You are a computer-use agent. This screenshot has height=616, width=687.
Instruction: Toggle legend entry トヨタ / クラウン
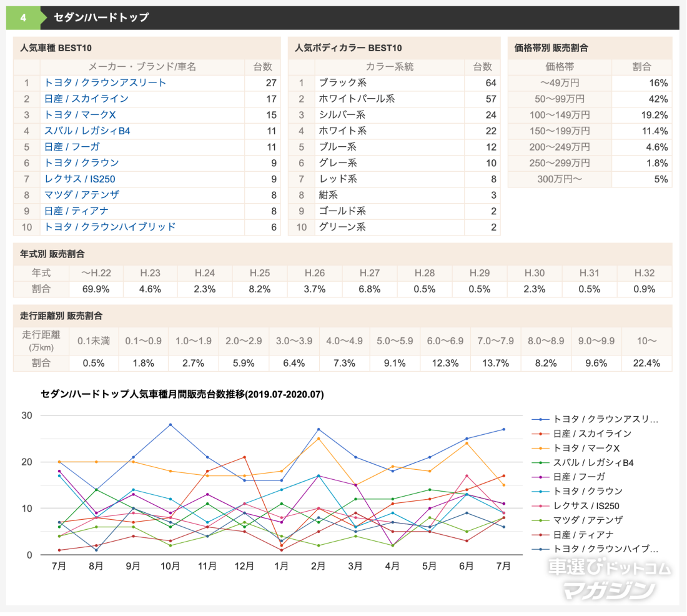[x=577, y=491]
